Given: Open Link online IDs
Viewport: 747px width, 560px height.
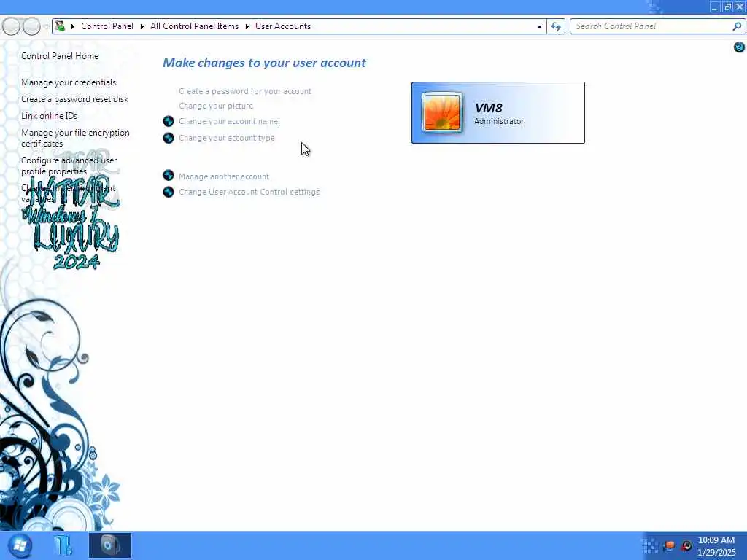Looking at the screenshot, I should 49,116.
